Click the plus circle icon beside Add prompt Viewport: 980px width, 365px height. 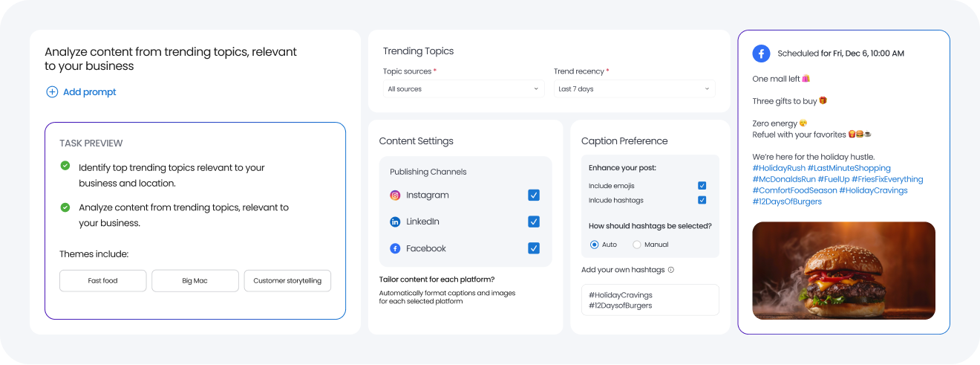[52, 92]
